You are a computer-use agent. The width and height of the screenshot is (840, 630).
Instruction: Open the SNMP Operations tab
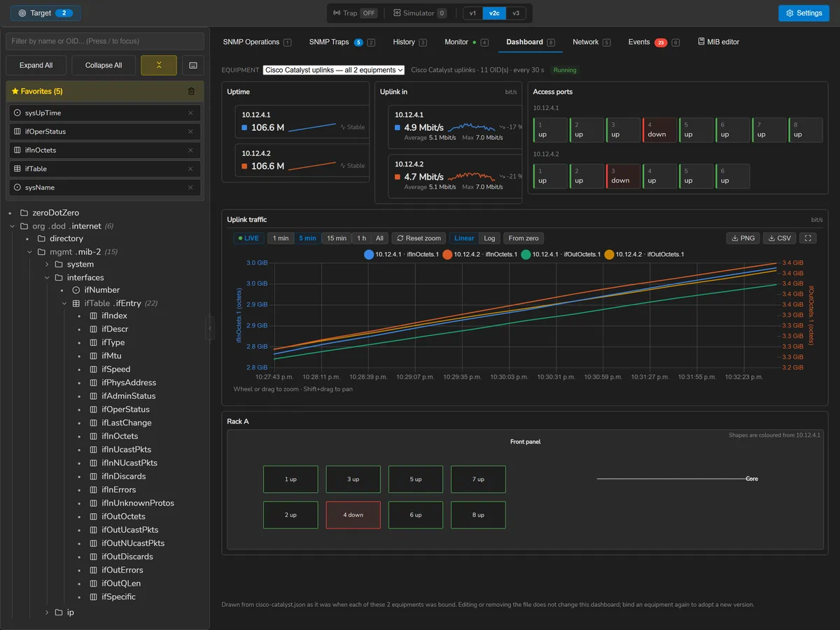point(257,42)
